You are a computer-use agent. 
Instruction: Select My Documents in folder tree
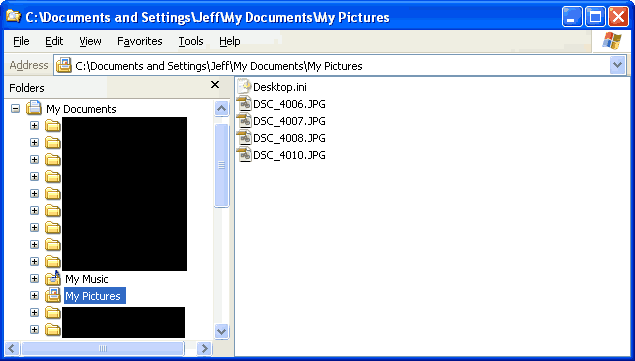click(81, 109)
